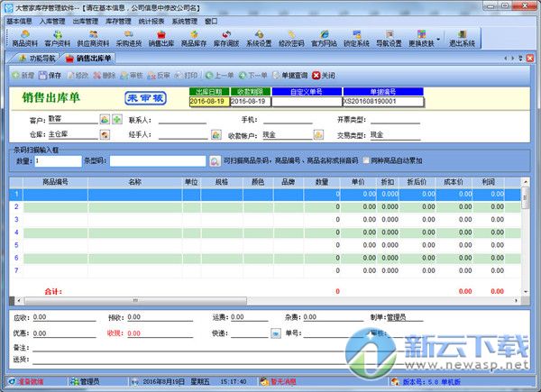Click the 经手人 selector icon
Viewport: 541px width, 392px height.
pyautogui.click(x=216, y=134)
